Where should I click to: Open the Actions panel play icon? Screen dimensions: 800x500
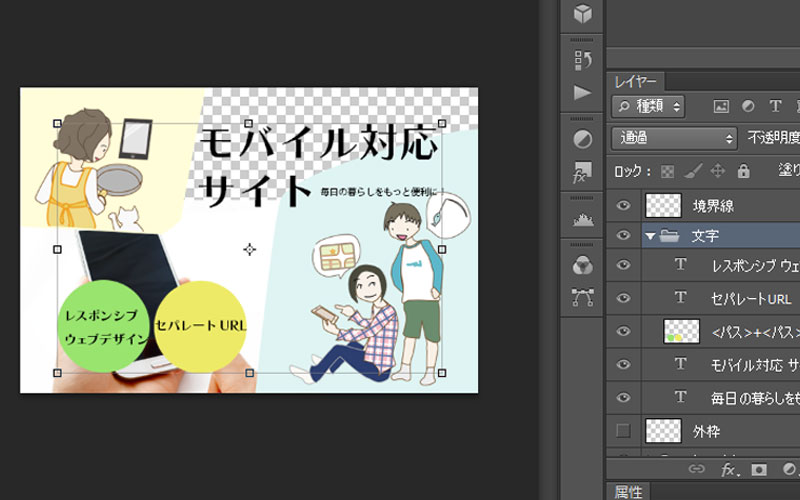click(x=582, y=93)
